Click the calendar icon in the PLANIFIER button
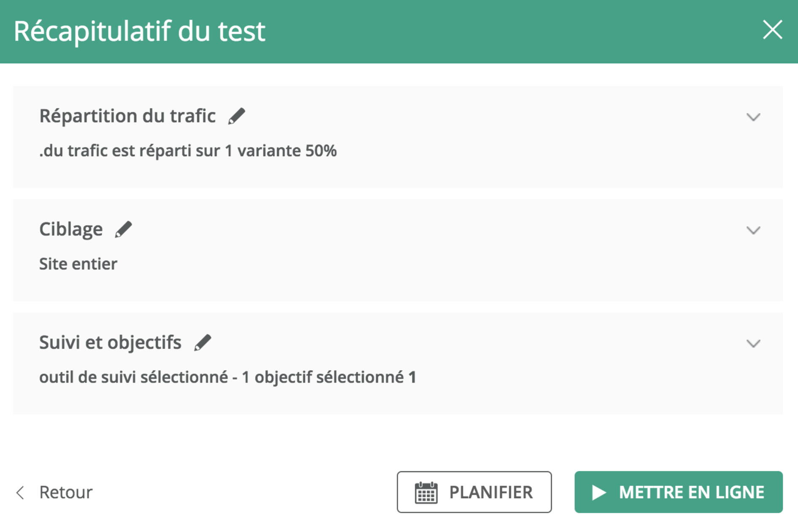The width and height of the screenshot is (798, 532). pos(426,492)
